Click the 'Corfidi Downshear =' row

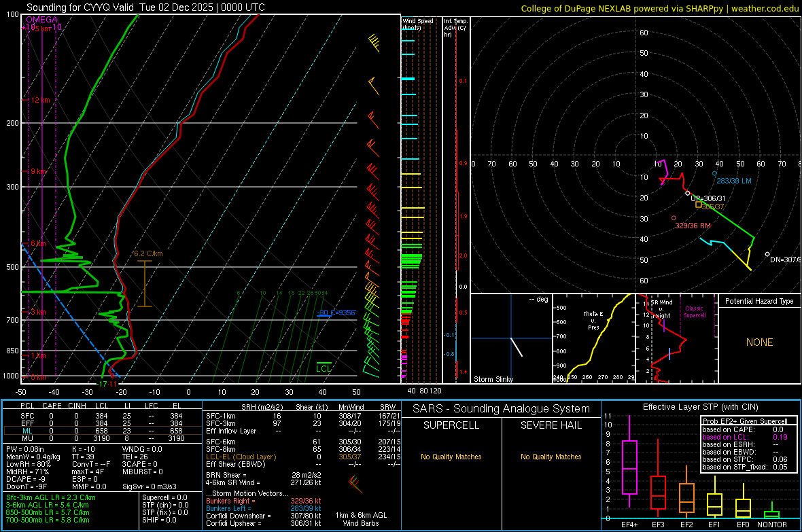tap(264, 516)
